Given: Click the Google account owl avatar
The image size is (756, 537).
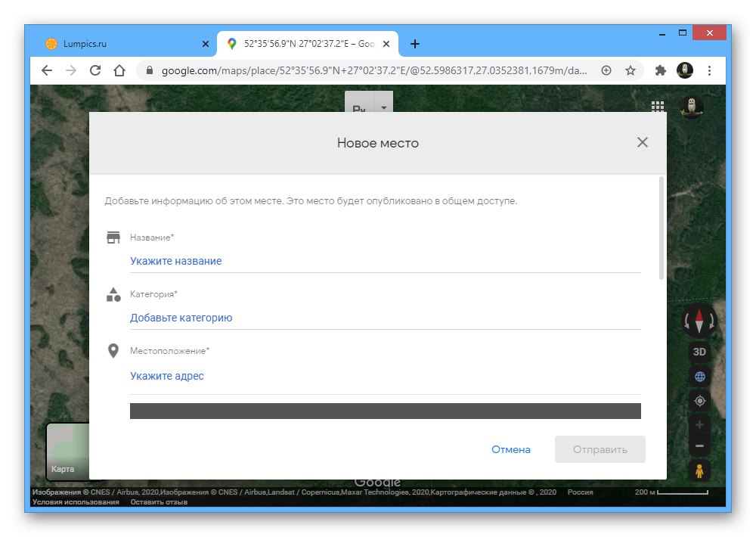Looking at the screenshot, I should 692,107.
